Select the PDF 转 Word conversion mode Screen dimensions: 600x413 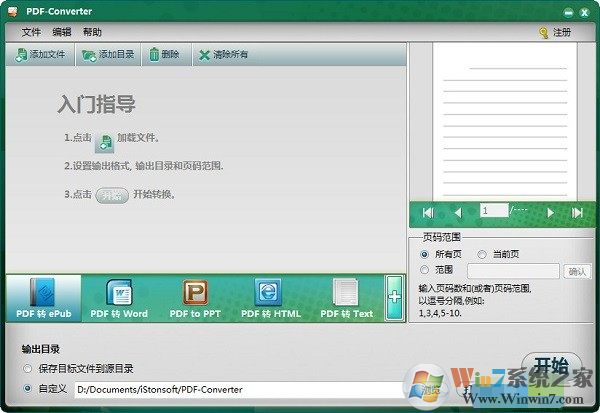pyautogui.click(x=119, y=299)
